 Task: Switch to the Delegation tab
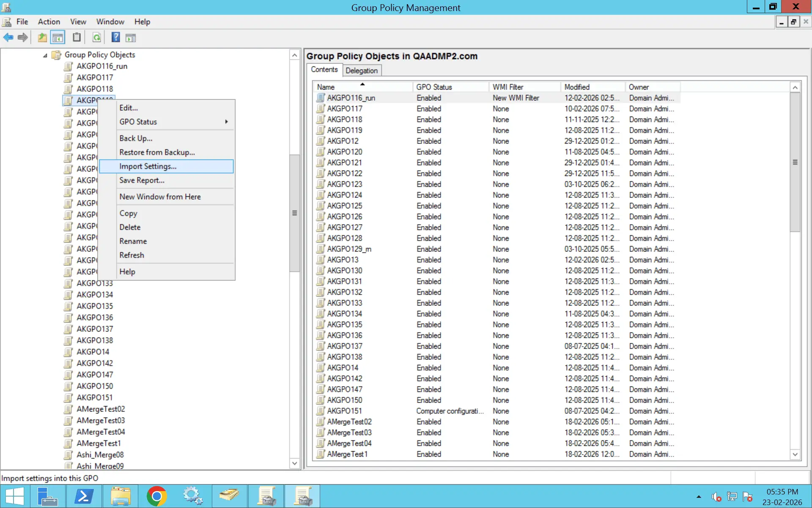coord(362,70)
